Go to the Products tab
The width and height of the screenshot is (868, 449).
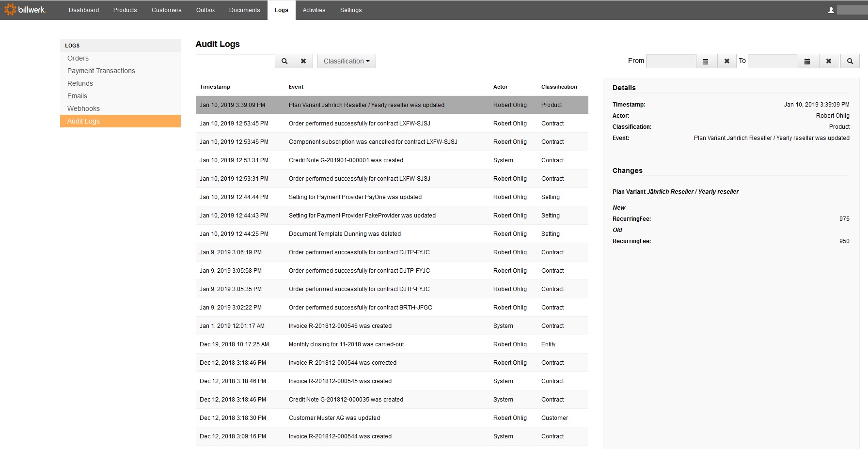tap(125, 10)
